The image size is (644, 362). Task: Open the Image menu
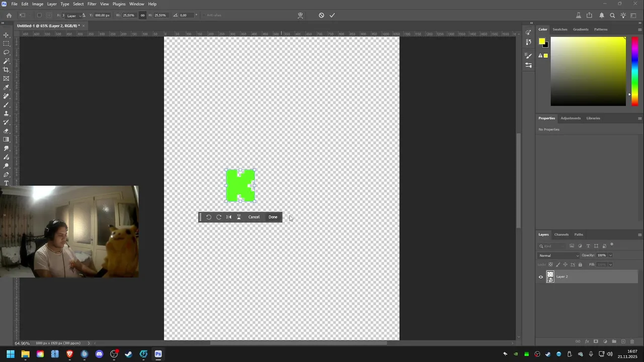38,4
